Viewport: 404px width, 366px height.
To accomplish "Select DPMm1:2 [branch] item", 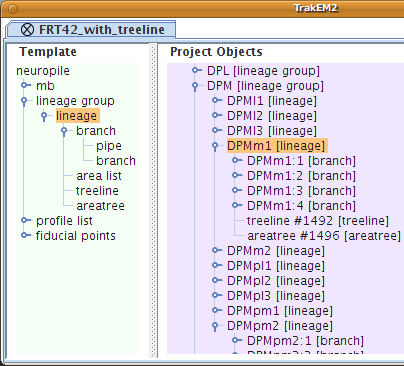I will [301, 176].
